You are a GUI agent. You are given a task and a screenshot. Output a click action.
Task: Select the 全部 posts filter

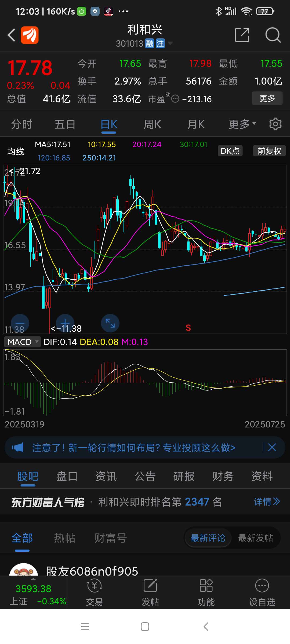[x=22, y=538]
